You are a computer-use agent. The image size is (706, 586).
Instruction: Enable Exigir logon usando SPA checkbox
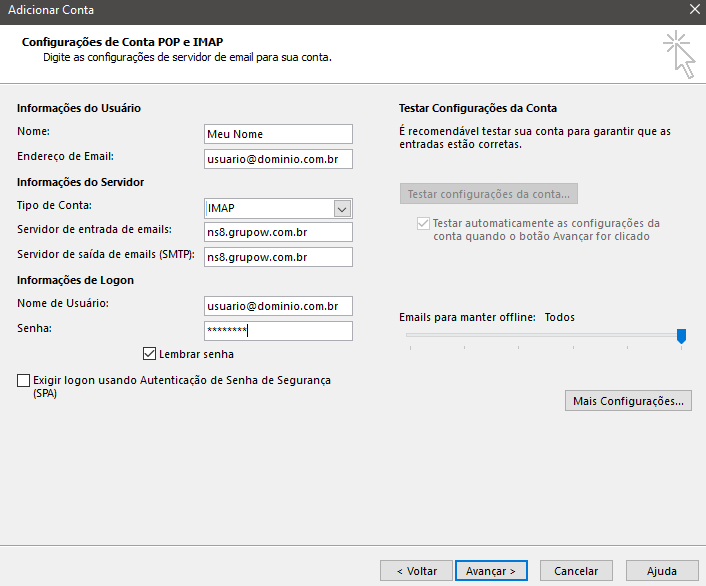[x=23, y=380]
